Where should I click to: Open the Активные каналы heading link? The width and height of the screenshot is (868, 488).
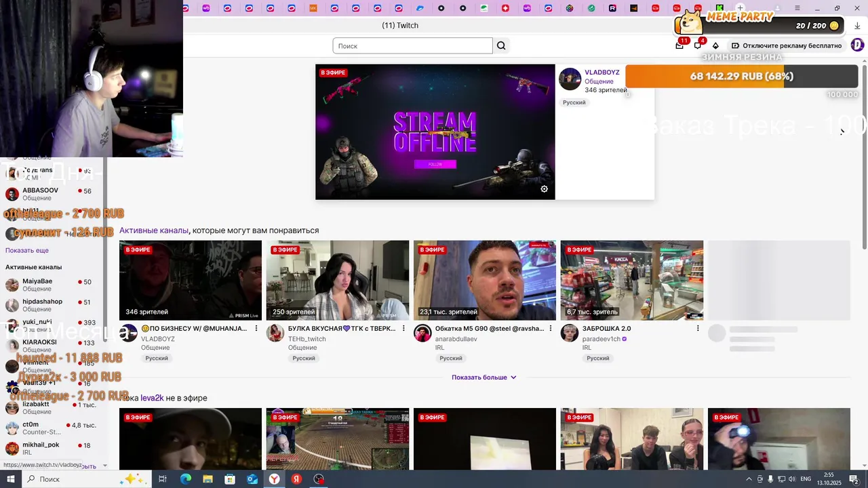[154, 230]
